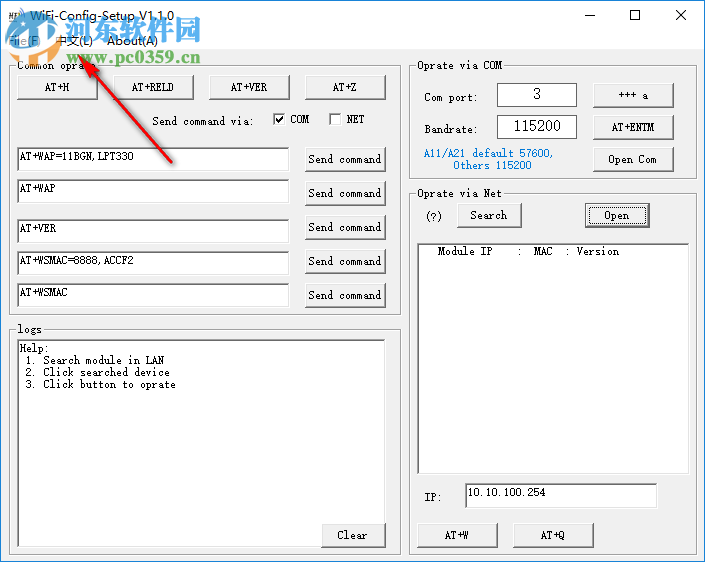
Task: Click the AT+VER quick button
Action: tap(249, 87)
